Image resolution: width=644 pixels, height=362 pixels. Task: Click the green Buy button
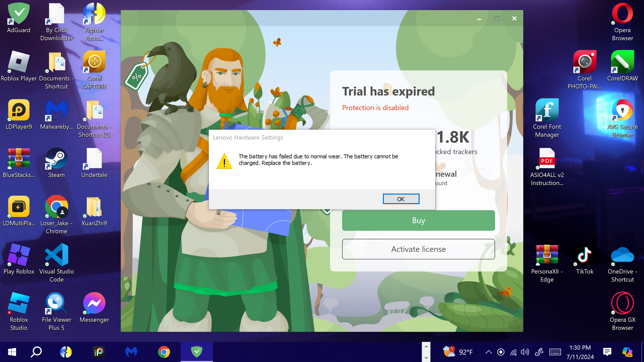[418, 220]
